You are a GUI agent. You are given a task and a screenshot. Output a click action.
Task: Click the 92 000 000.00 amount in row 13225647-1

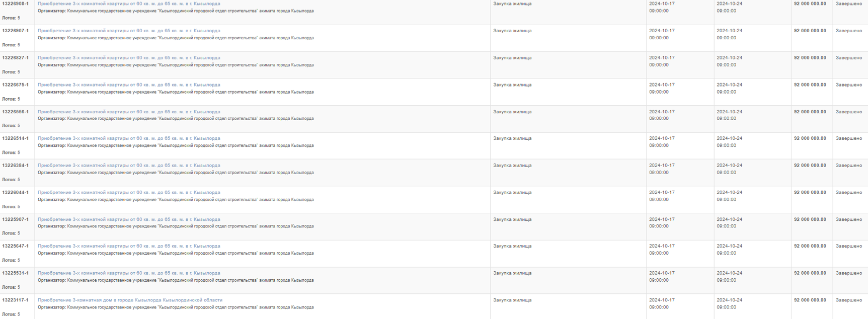point(810,246)
